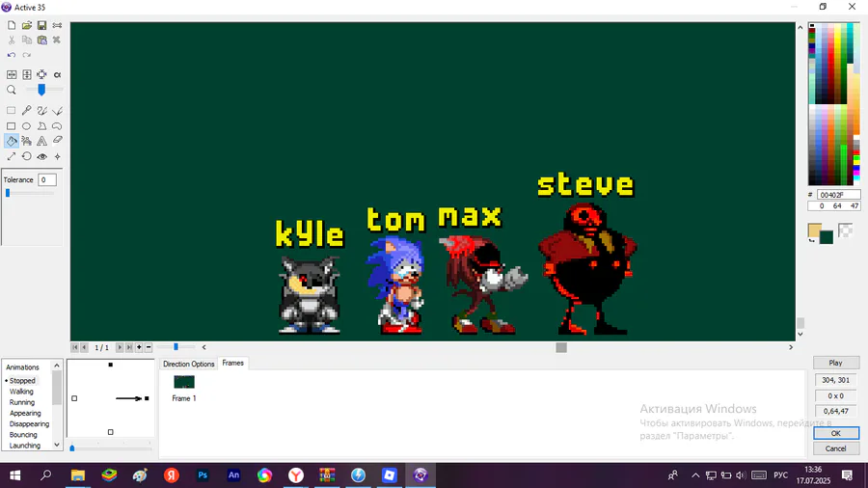Screen dimensions: 868x488
Task: Click the canvas vertical scrollbar up arrow
Action: 800,27
